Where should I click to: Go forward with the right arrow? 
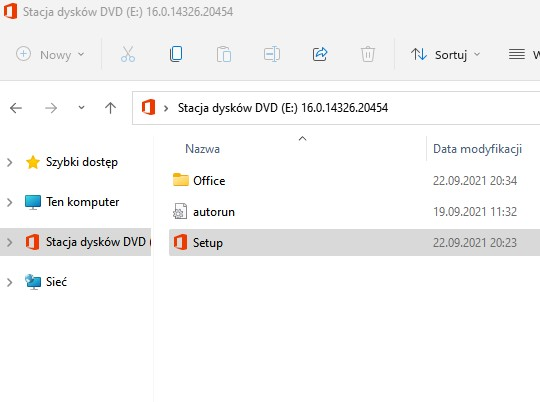51,108
